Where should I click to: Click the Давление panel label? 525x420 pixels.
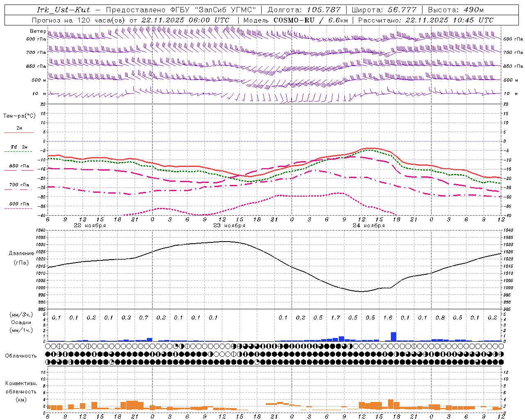click(x=21, y=253)
